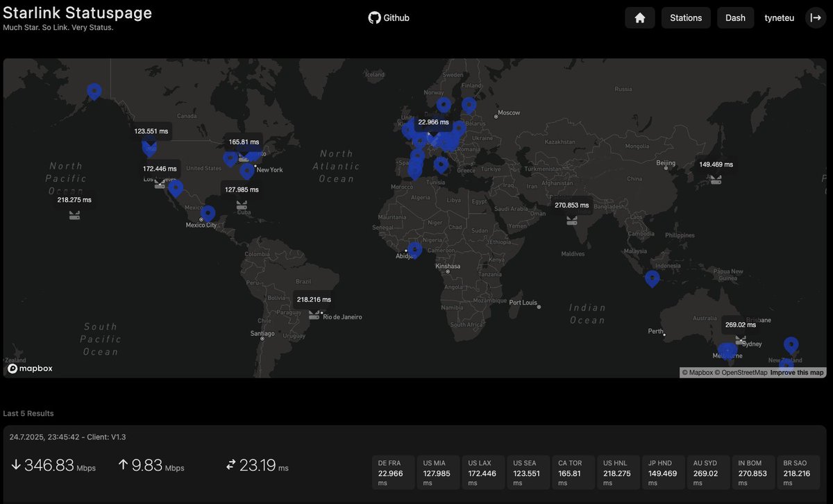
Task: Select the blue pin over New Zealand
Action: click(x=791, y=344)
